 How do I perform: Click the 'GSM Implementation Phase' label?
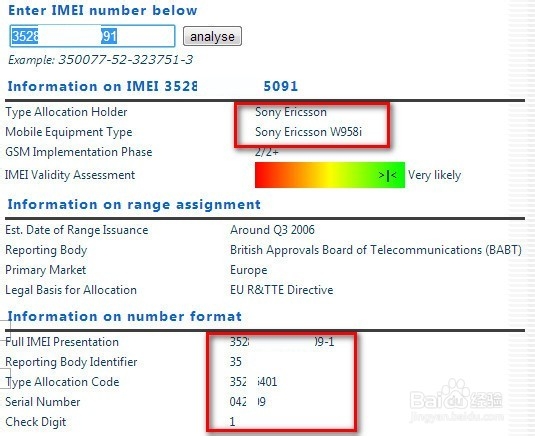pyautogui.click(x=78, y=152)
